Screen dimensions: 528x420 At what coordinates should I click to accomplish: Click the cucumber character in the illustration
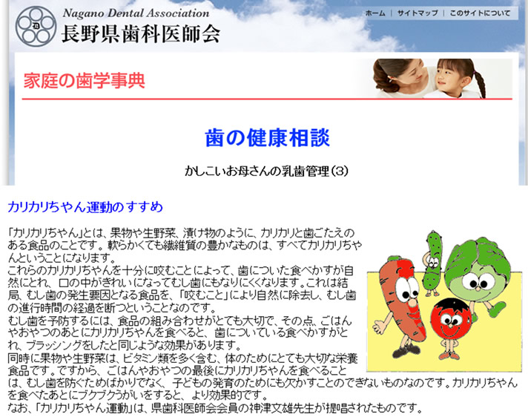pyautogui.click(x=433, y=263)
